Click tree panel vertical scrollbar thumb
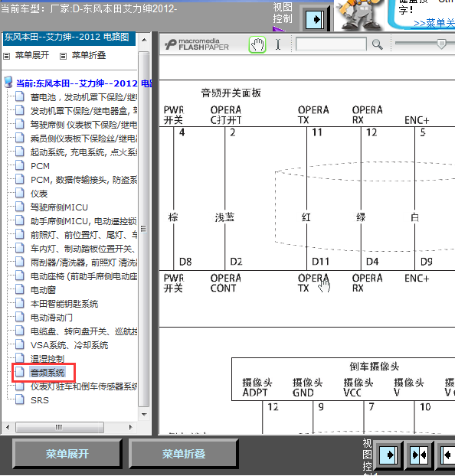The height and width of the screenshot is (476, 455). [144, 229]
